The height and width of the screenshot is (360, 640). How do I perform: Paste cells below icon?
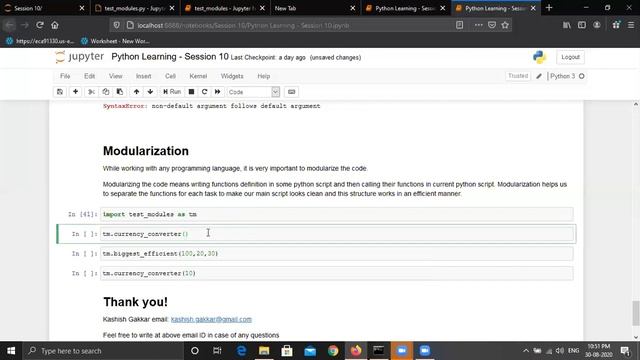[x=120, y=92]
